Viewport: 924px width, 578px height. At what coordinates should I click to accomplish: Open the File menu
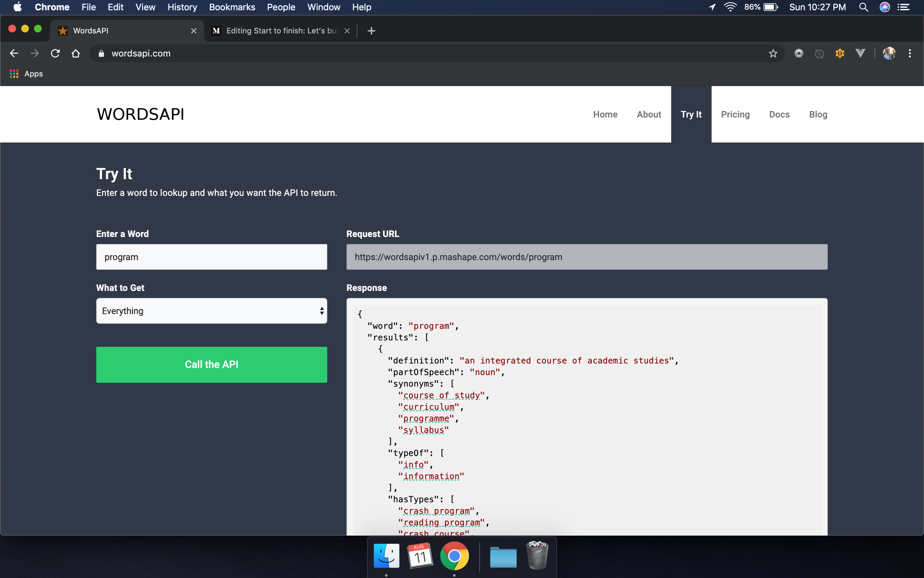(x=89, y=7)
